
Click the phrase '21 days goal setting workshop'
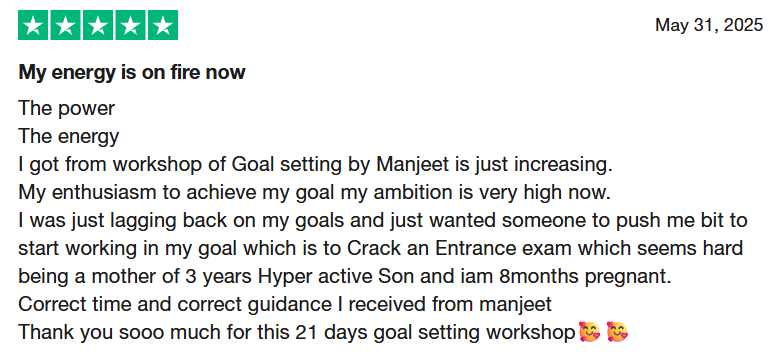coord(435,333)
